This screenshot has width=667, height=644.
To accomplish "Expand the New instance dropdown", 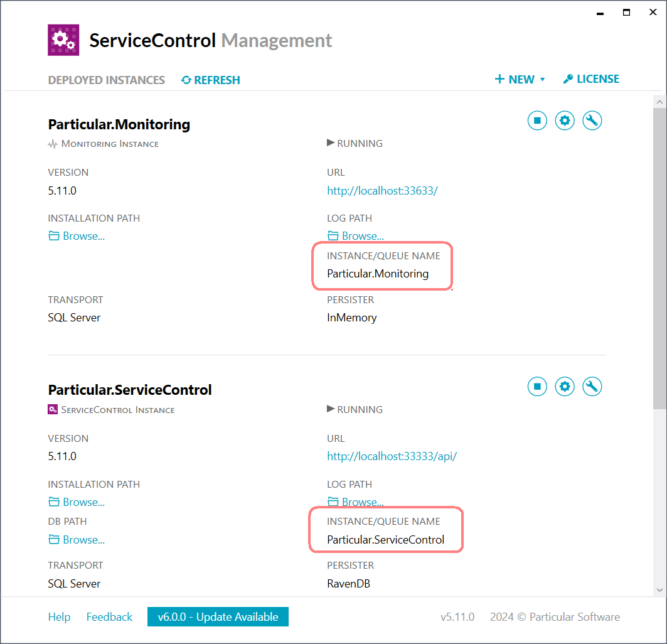I will click(520, 80).
